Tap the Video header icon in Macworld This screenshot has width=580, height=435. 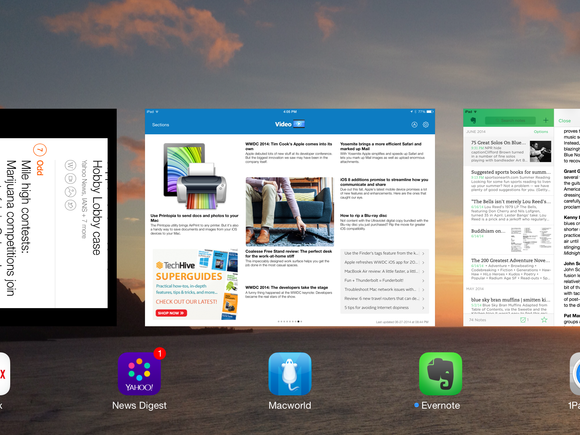click(x=299, y=124)
